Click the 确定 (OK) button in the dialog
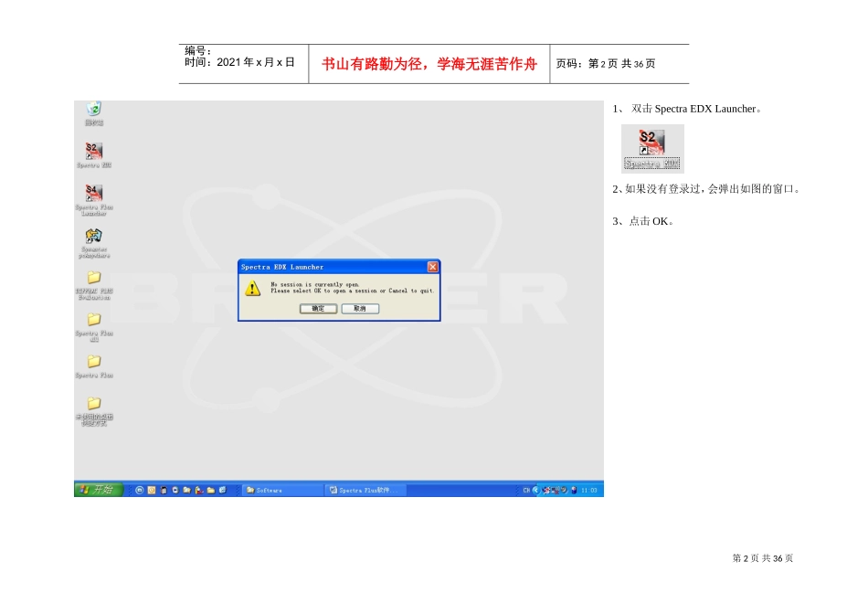868x614 pixels. point(318,309)
